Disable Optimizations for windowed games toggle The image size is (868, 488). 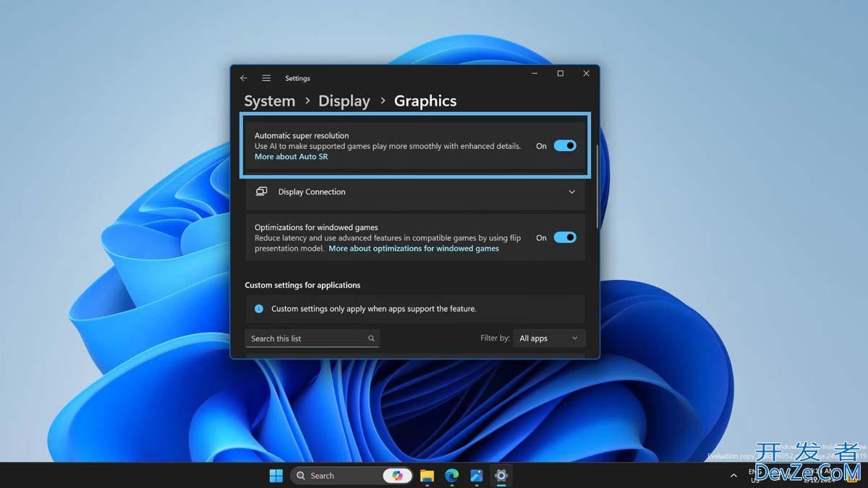tap(565, 237)
